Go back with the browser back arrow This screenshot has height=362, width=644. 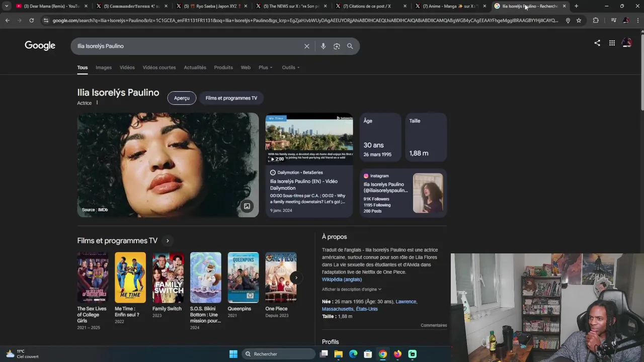[7, 20]
